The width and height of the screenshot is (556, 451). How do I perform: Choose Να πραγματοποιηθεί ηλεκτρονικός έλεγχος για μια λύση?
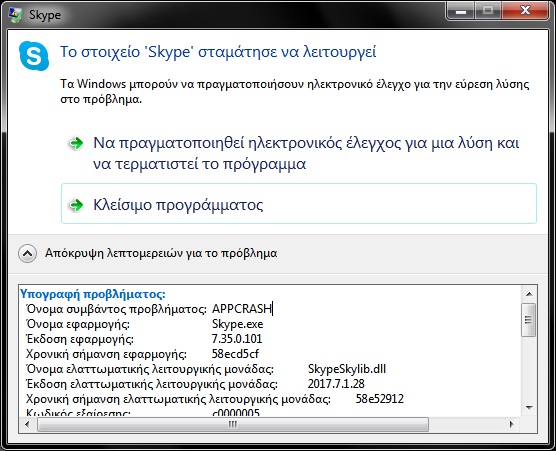point(306,153)
